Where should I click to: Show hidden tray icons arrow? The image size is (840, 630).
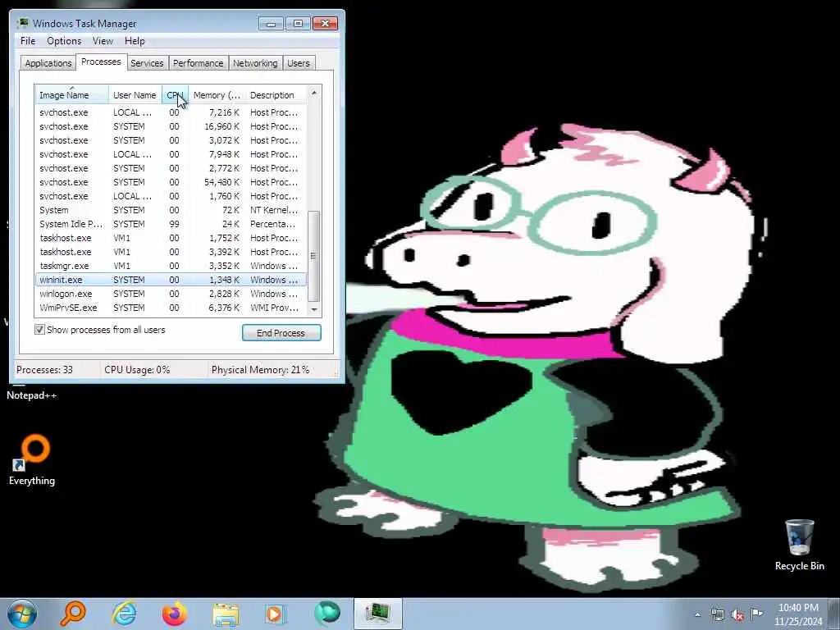[697, 615]
